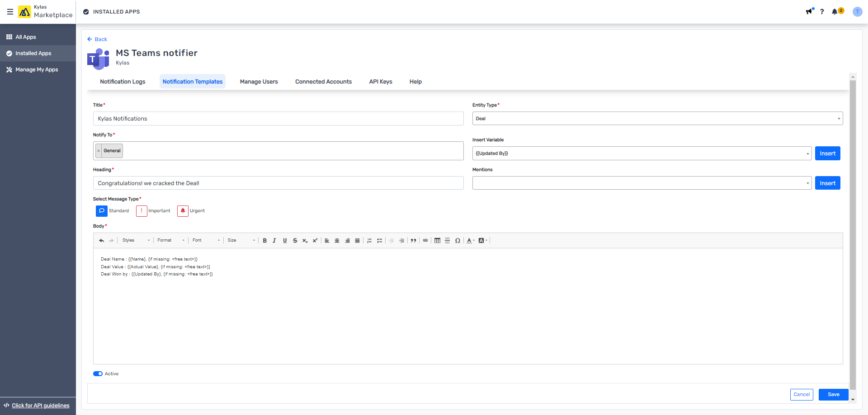This screenshot has width=868, height=415.
Task: Open Manage My Apps in sidebar
Action: tap(38, 70)
